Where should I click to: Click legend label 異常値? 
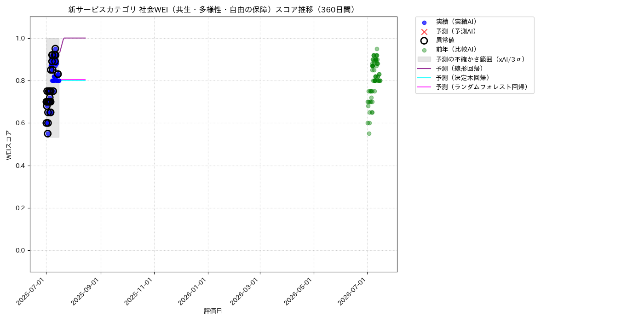pos(445,40)
